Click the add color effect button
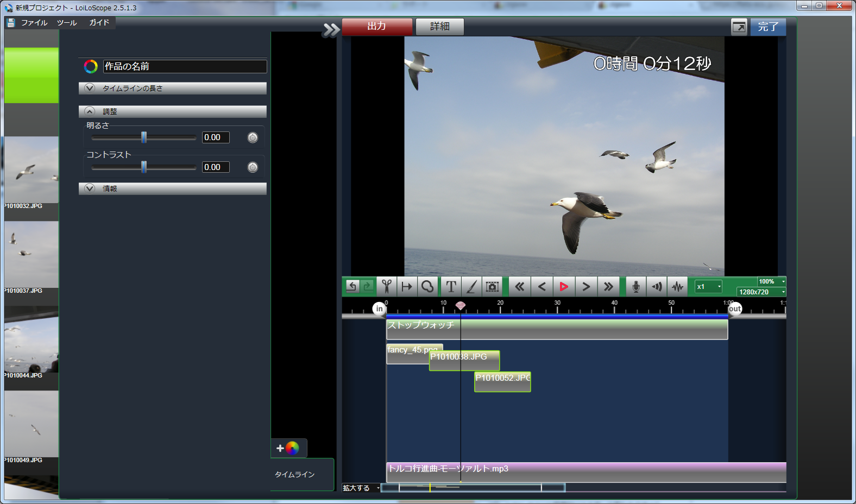 tap(288, 448)
